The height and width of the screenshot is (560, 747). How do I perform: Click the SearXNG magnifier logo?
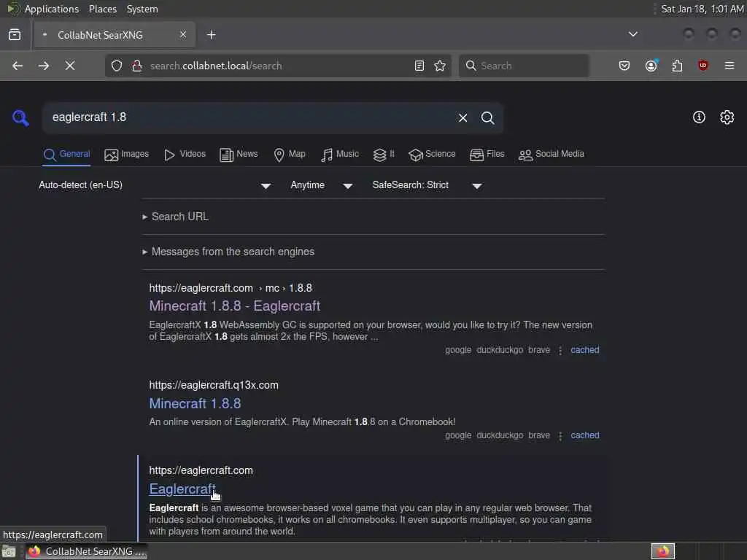click(x=20, y=117)
